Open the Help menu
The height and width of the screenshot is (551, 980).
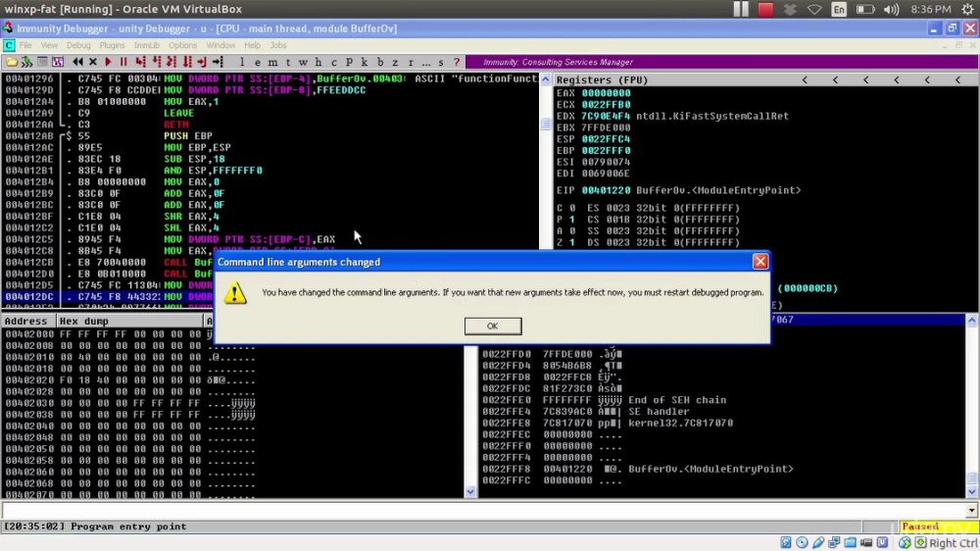pyautogui.click(x=252, y=45)
